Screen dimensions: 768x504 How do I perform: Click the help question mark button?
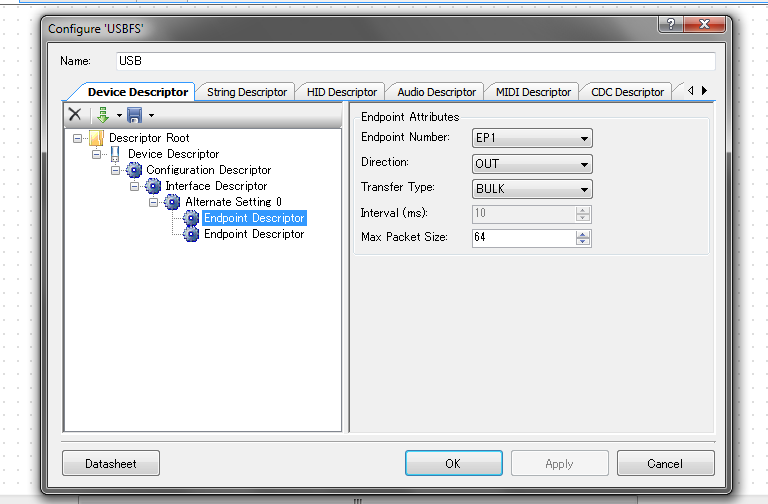[671, 24]
